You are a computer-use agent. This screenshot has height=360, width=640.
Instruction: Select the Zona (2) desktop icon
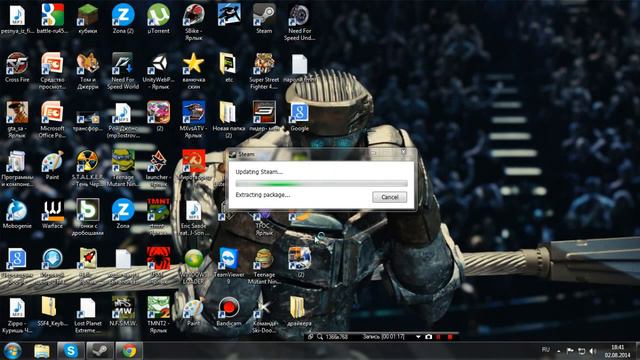tap(123, 19)
